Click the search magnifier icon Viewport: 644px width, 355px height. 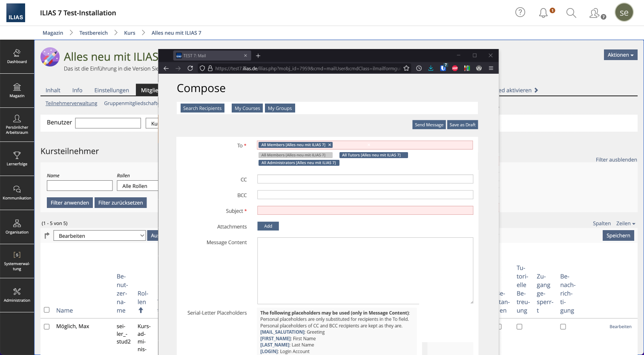[571, 13]
